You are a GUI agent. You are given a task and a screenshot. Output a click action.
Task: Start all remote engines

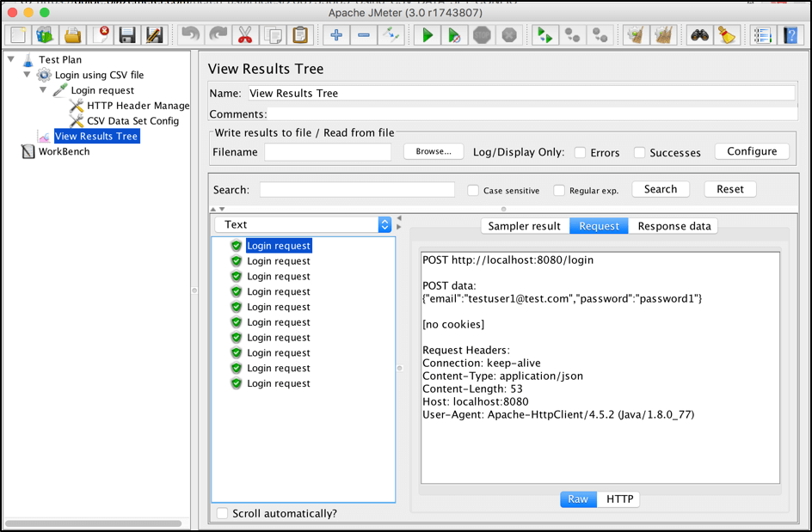coord(544,35)
